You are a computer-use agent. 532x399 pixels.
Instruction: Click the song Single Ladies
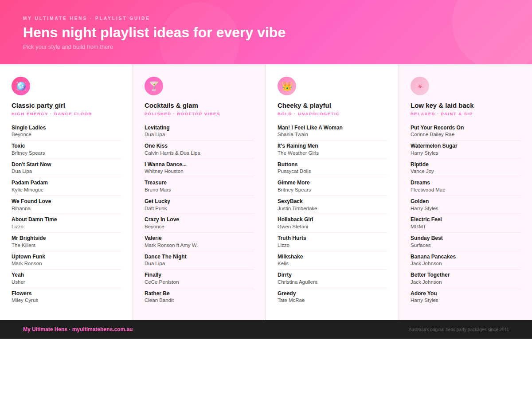[29, 128]
